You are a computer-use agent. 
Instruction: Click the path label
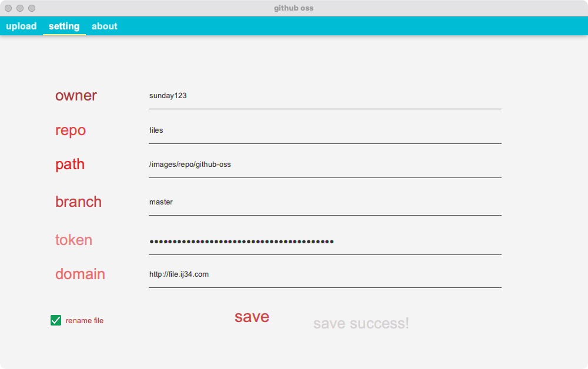point(70,165)
